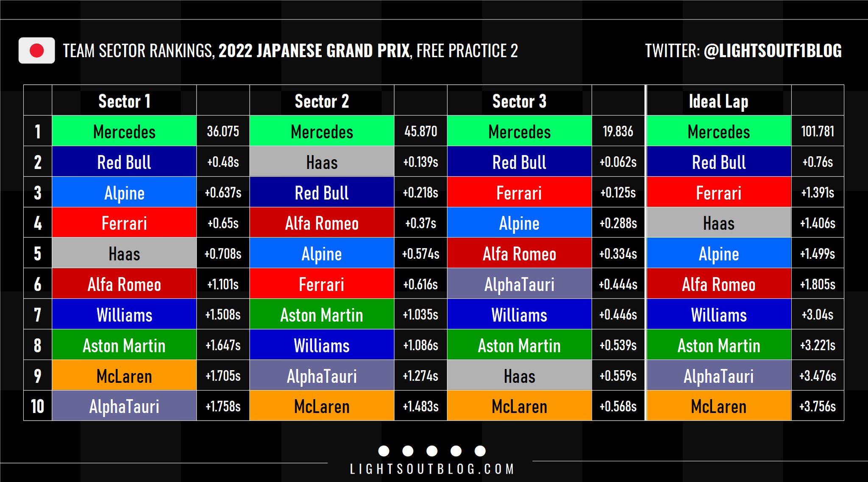Select the middle pagination dot at bottom
Image resolution: width=868 pixels, height=482 pixels.
click(x=432, y=451)
